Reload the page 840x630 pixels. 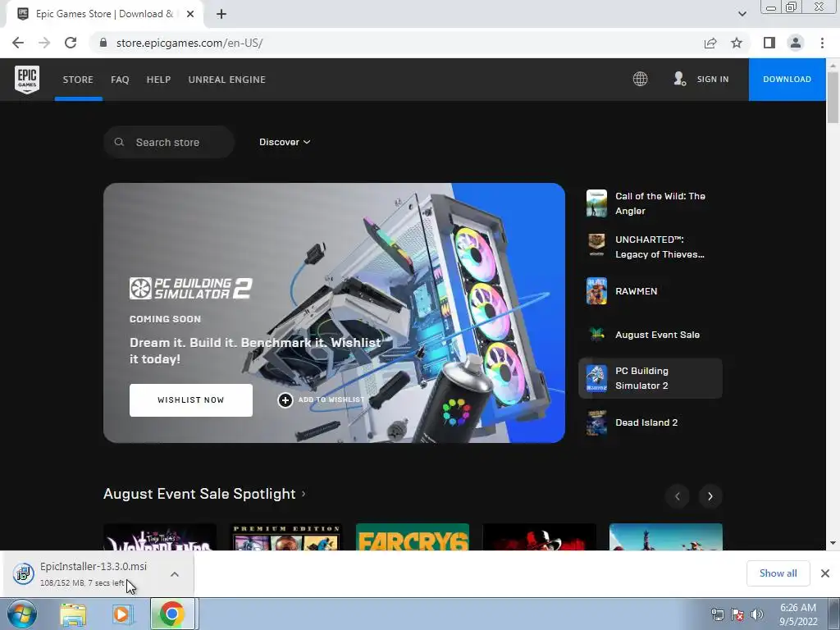point(71,43)
